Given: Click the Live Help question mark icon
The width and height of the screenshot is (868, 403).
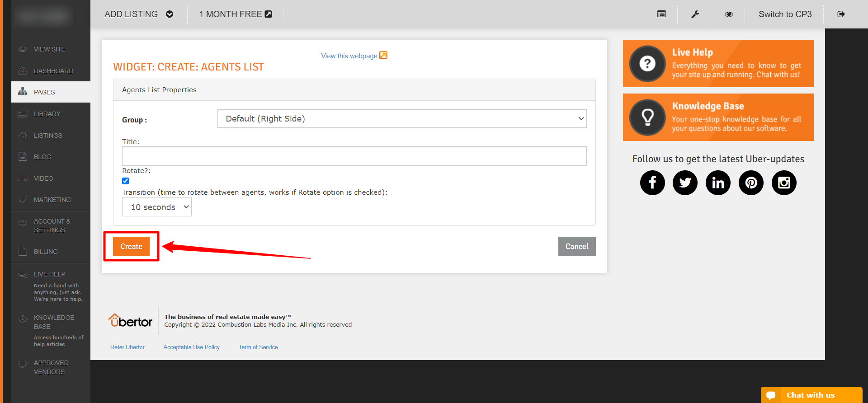Looking at the screenshot, I should tap(647, 63).
